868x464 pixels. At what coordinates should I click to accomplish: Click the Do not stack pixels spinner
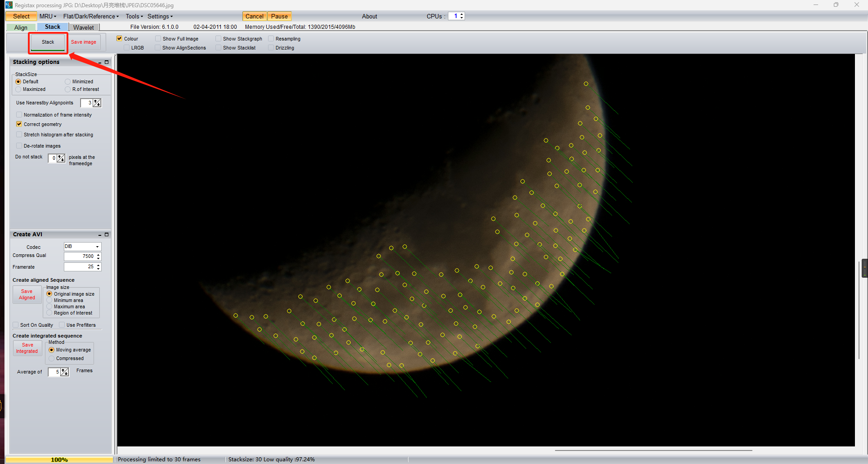coord(61,158)
